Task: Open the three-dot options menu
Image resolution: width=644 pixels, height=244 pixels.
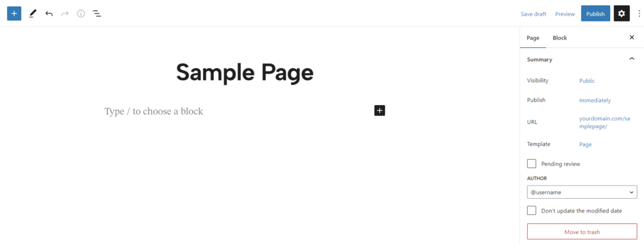Action: [639, 14]
